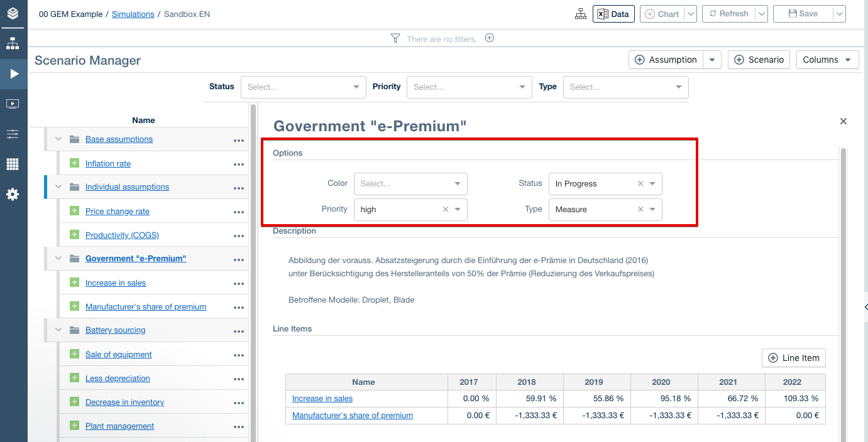Image resolution: width=868 pixels, height=442 pixels.
Task: Open the Simulations breadcrumb link
Action: [x=133, y=14]
